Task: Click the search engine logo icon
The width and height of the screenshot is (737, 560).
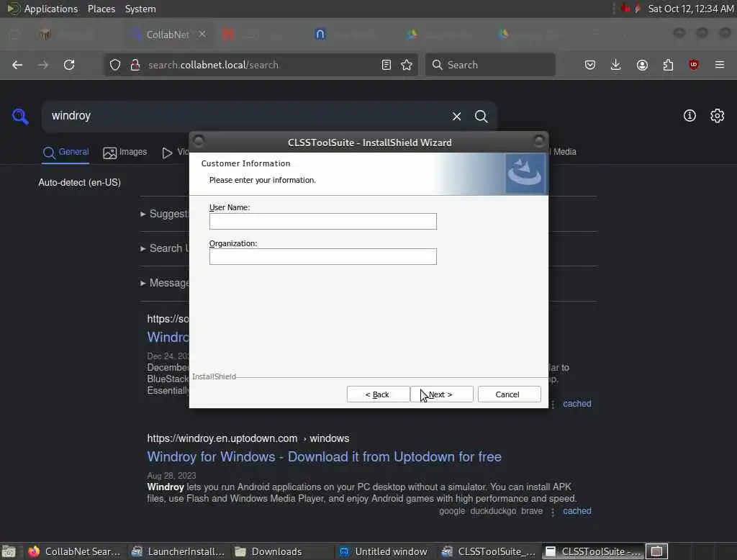Action: point(20,116)
